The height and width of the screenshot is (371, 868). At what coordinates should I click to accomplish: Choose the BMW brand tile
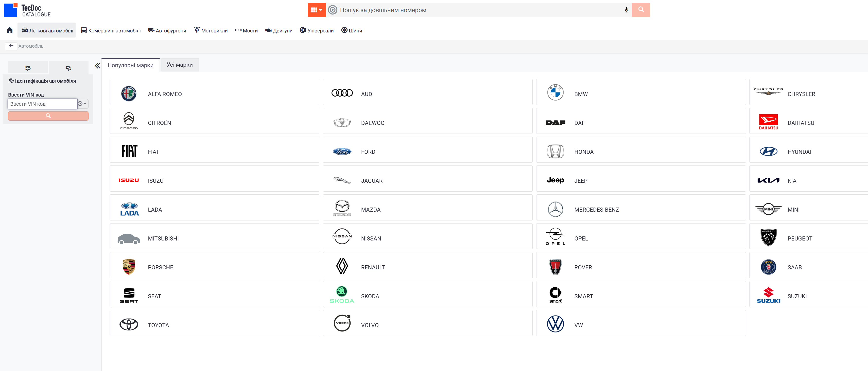[640, 92]
